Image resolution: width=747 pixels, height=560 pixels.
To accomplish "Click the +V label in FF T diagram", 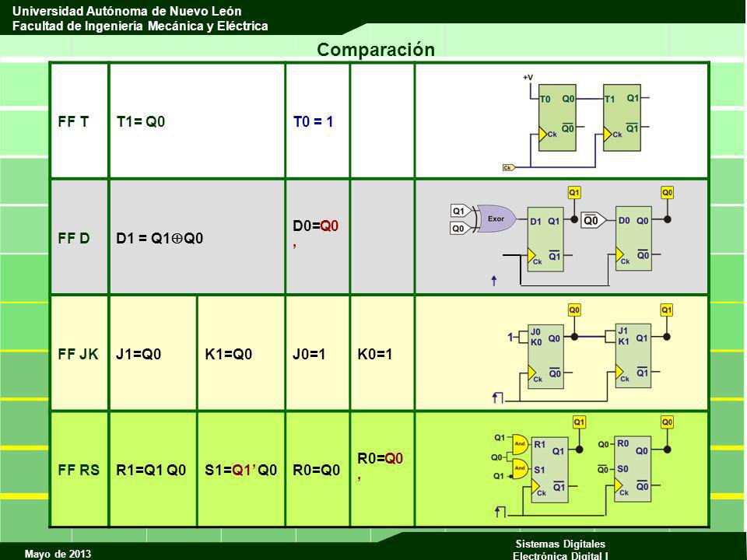I will tap(528, 77).
